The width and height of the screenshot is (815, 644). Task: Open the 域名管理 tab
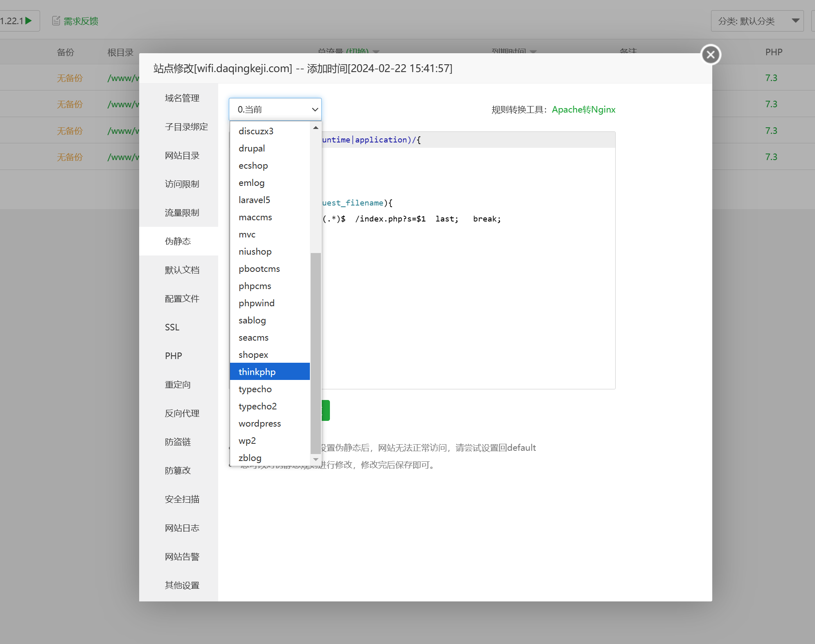pos(182,98)
